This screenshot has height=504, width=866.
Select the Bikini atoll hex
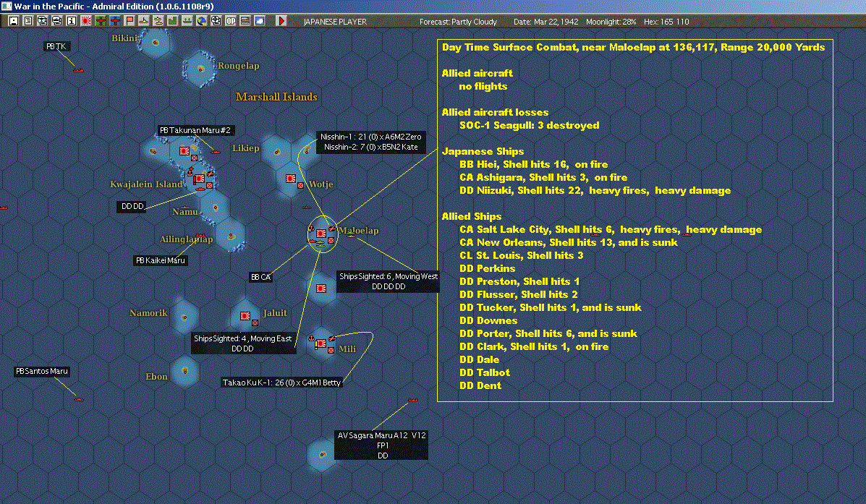pyautogui.click(x=156, y=42)
